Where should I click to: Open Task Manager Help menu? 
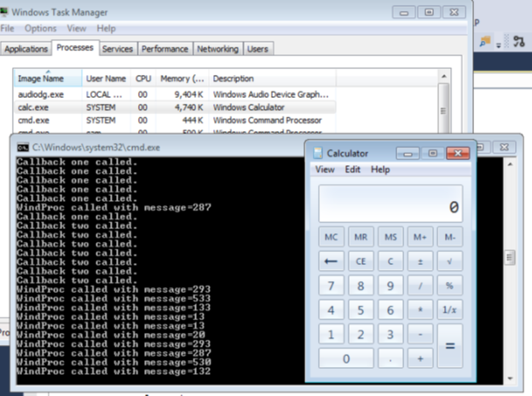[x=106, y=28]
